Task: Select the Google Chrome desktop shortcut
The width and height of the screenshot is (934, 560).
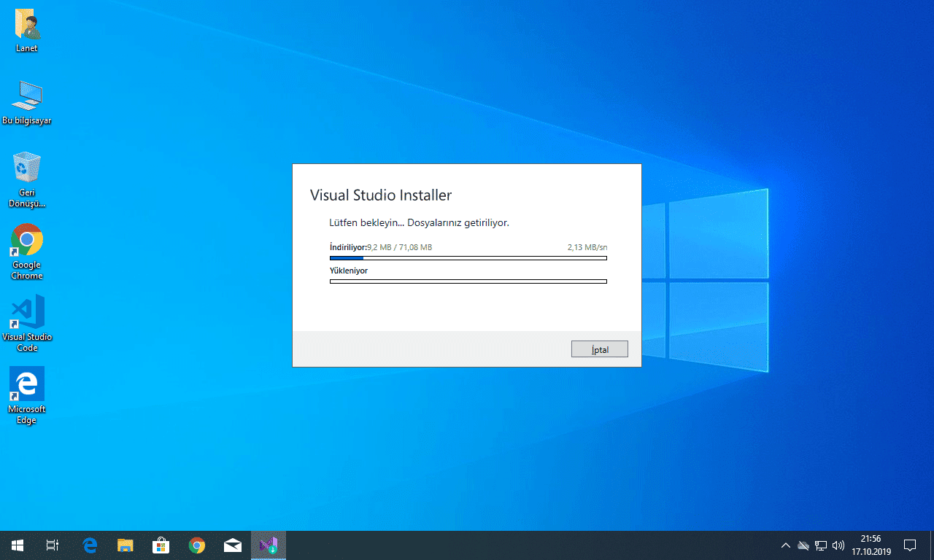Action: click(27, 252)
